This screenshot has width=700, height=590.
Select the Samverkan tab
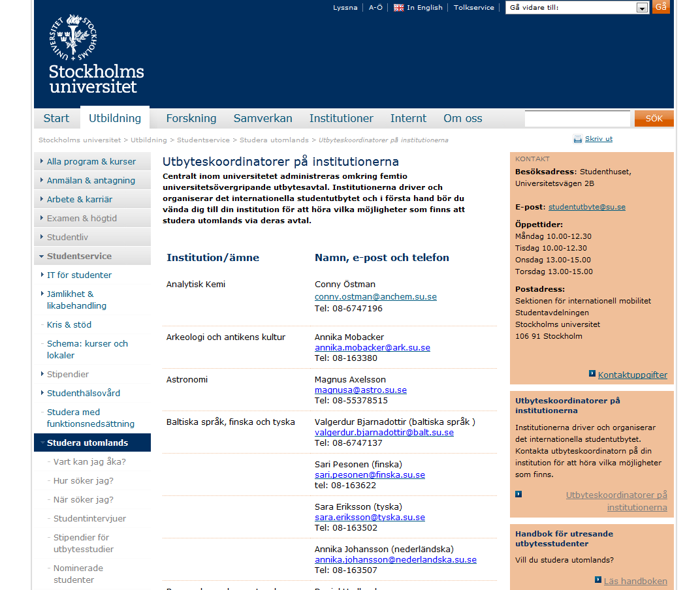tap(263, 118)
